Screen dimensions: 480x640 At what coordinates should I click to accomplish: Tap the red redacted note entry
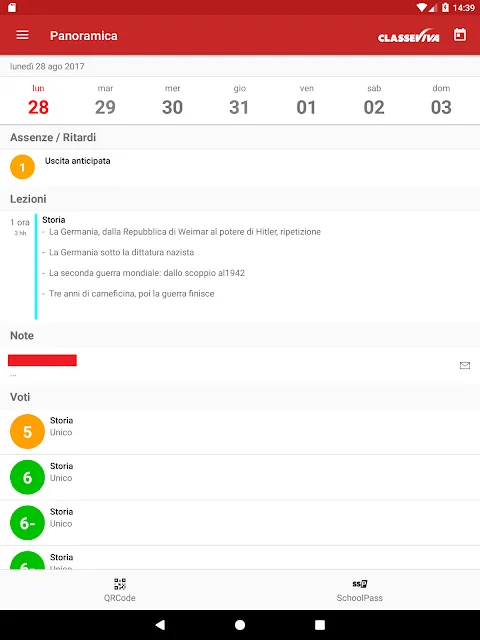tap(42, 360)
